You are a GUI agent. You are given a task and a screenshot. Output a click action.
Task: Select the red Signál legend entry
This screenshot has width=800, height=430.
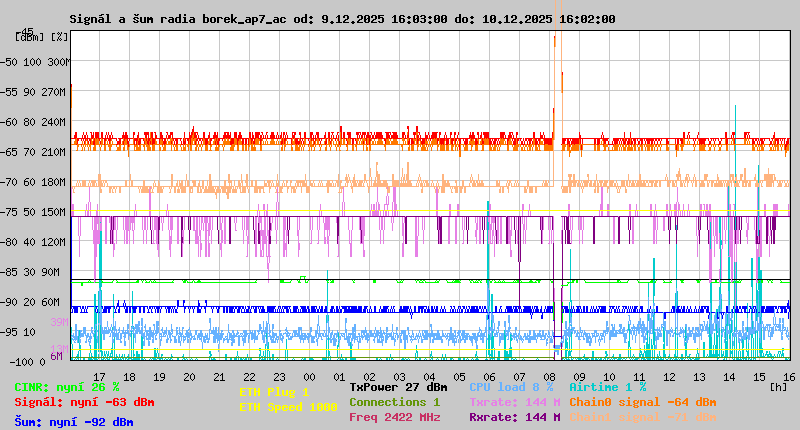(x=84, y=402)
